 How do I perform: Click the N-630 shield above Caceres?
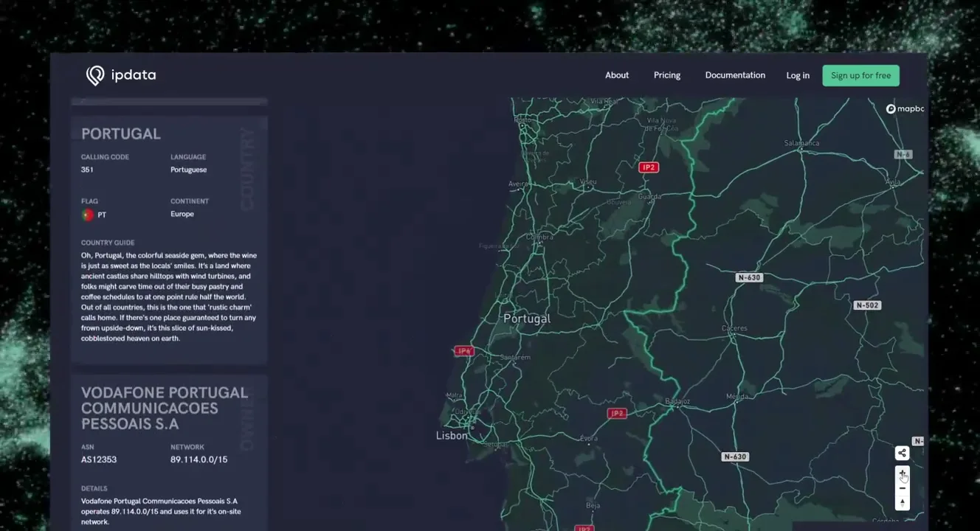pos(749,277)
